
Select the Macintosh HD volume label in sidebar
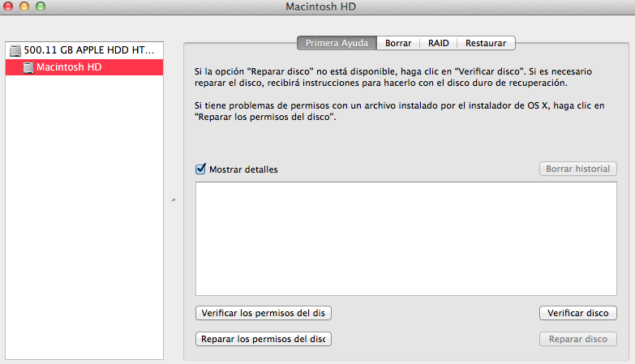69,67
